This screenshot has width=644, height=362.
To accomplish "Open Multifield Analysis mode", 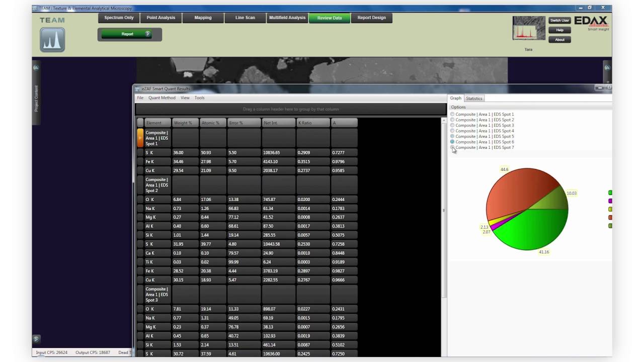I will [287, 18].
